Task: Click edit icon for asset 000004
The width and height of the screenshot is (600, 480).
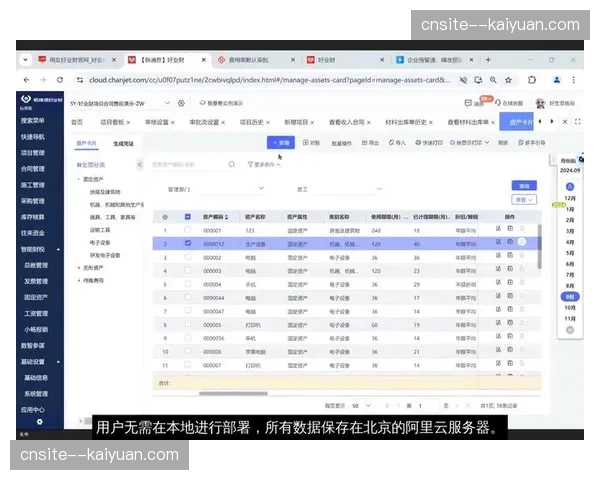Action: pyautogui.click(x=498, y=282)
